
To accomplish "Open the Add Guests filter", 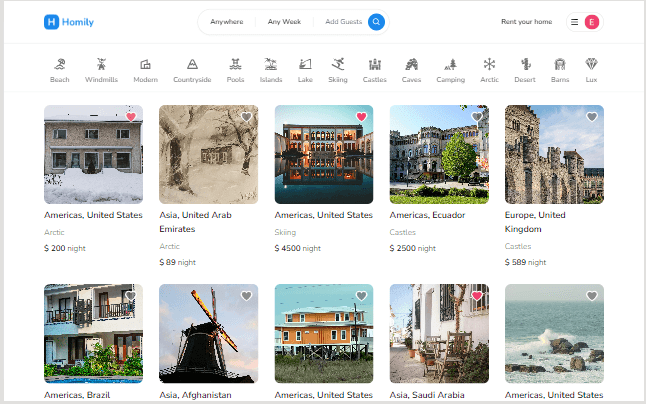I will [344, 22].
